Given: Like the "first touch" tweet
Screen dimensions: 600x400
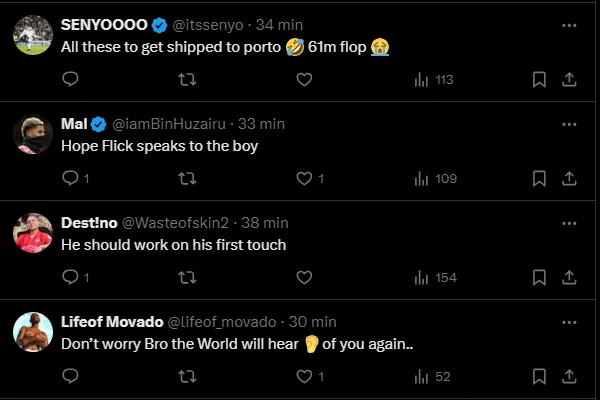Looking at the screenshot, I should pos(304,277).
